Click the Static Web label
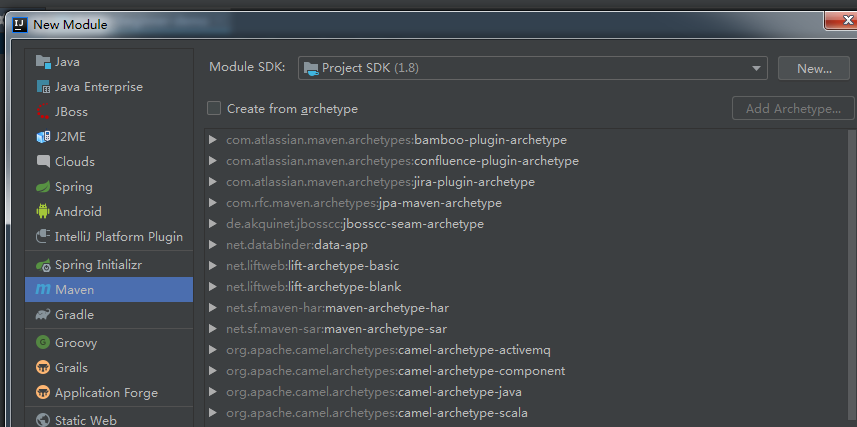The image size is (857, 427). 86,420
